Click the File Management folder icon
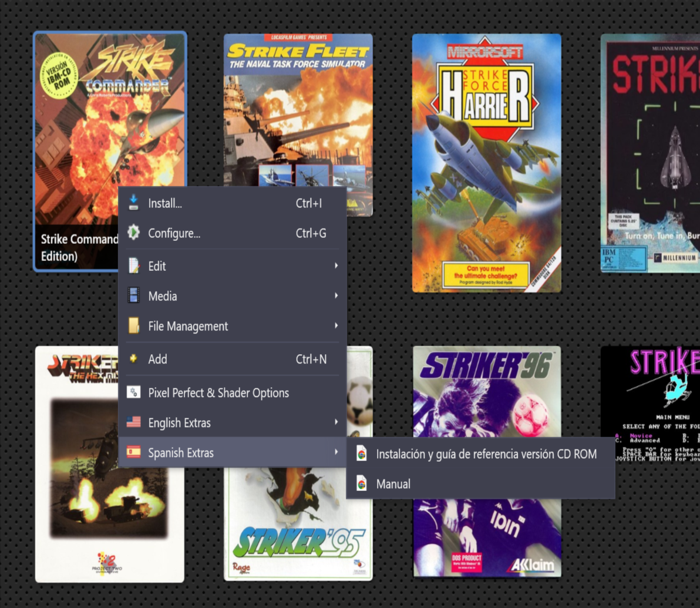Image resolution: width=700 pixels, height=608 pixels. click(134, 326)
